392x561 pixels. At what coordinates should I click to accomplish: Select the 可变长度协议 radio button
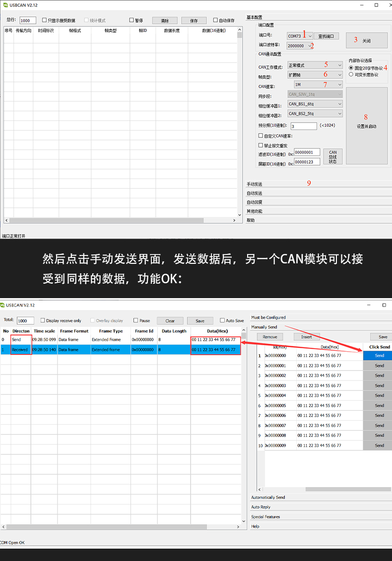point(351,75)
